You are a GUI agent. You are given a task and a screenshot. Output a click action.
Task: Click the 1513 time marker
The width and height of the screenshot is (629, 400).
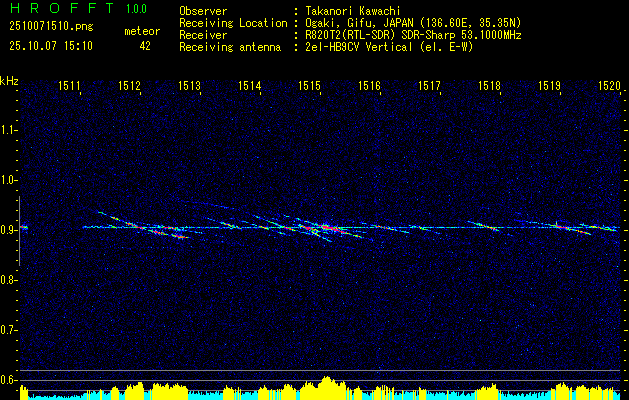(189, 85)
